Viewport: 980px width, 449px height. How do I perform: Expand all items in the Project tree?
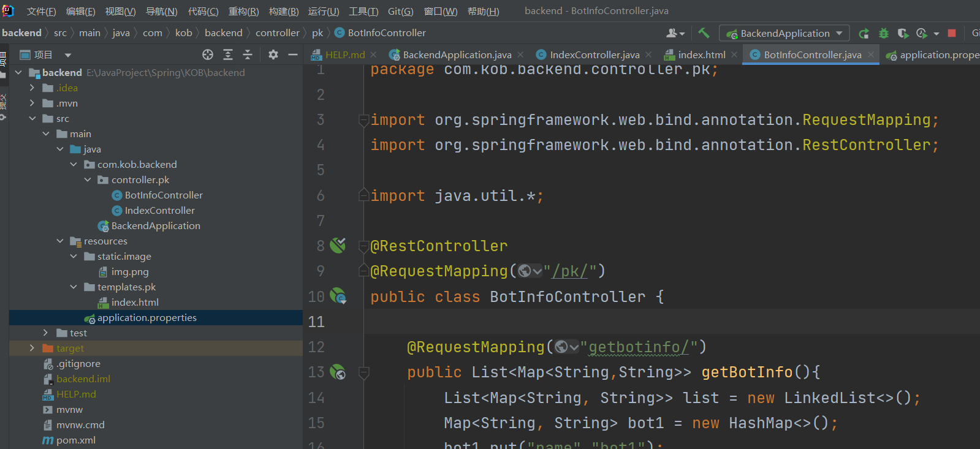[x=228, y=55]
